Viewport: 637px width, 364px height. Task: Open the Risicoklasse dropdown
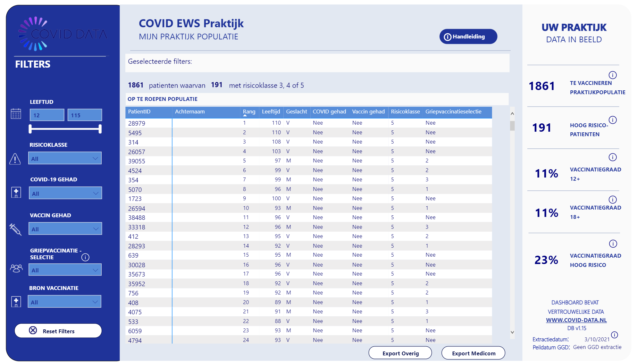65,158
